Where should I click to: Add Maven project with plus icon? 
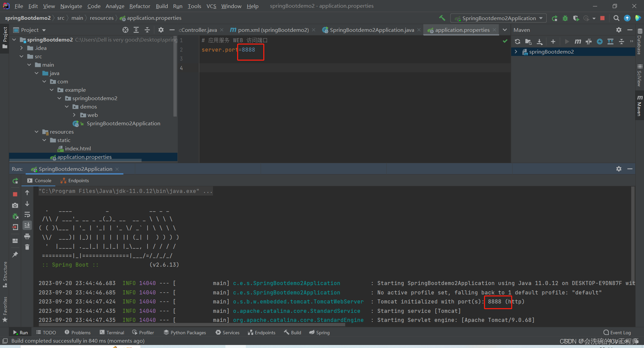(x=553, y=42)
